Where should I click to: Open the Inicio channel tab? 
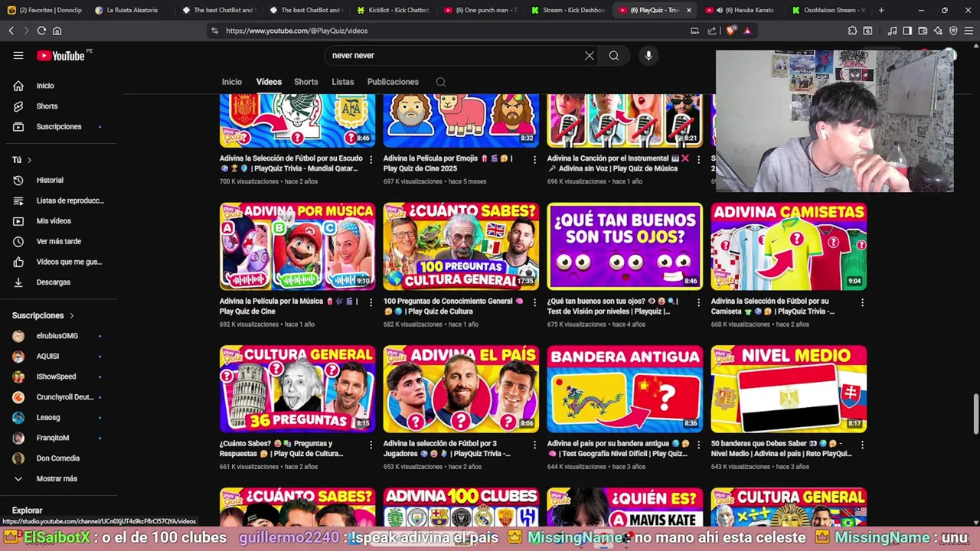point(231,82)
